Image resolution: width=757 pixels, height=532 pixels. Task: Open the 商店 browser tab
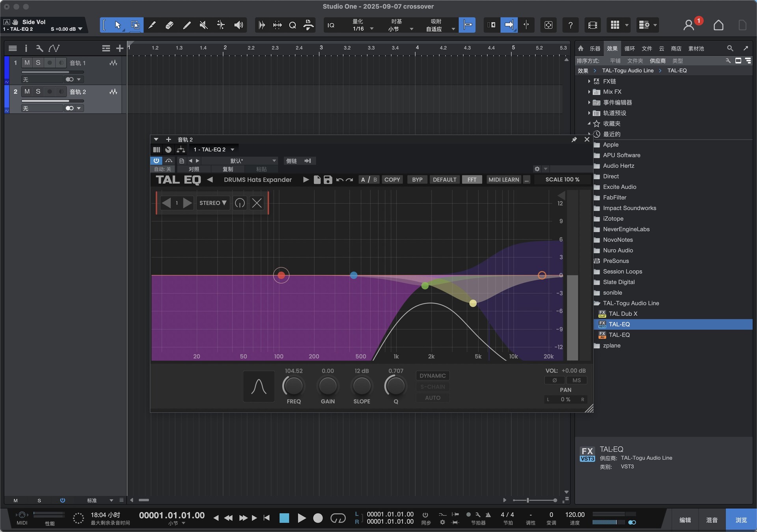(676, 49)
